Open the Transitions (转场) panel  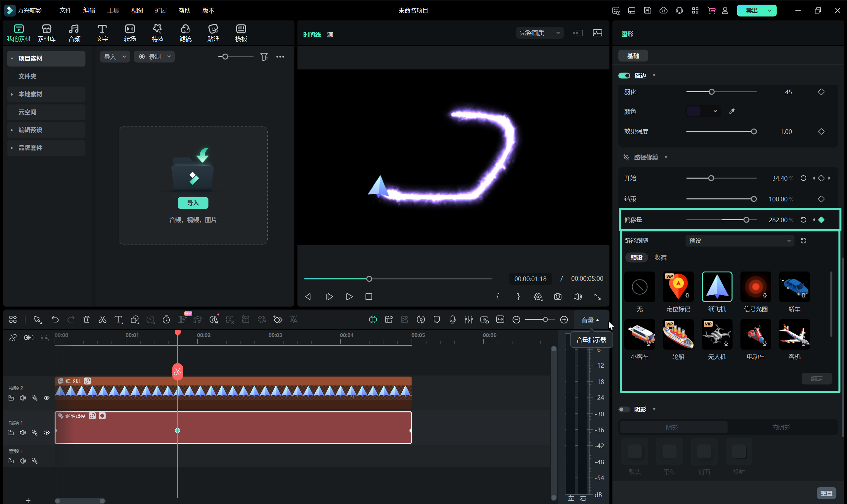click(130, 33)
